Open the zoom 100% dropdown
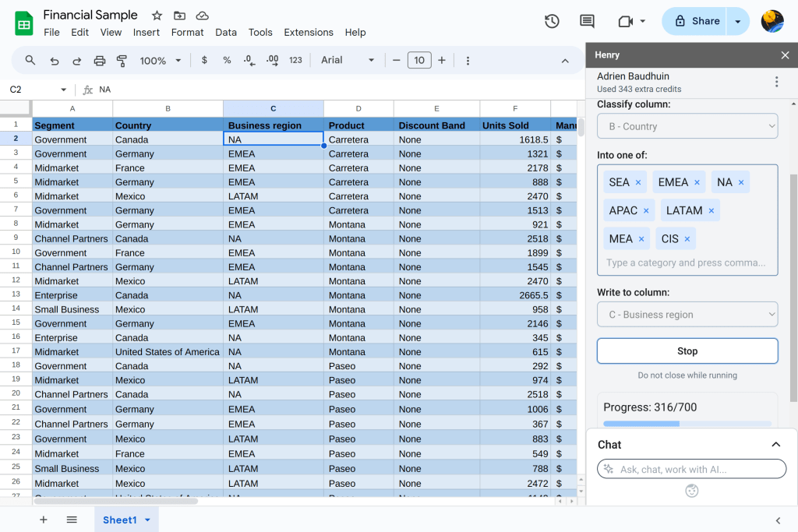 tap(161, 61)
